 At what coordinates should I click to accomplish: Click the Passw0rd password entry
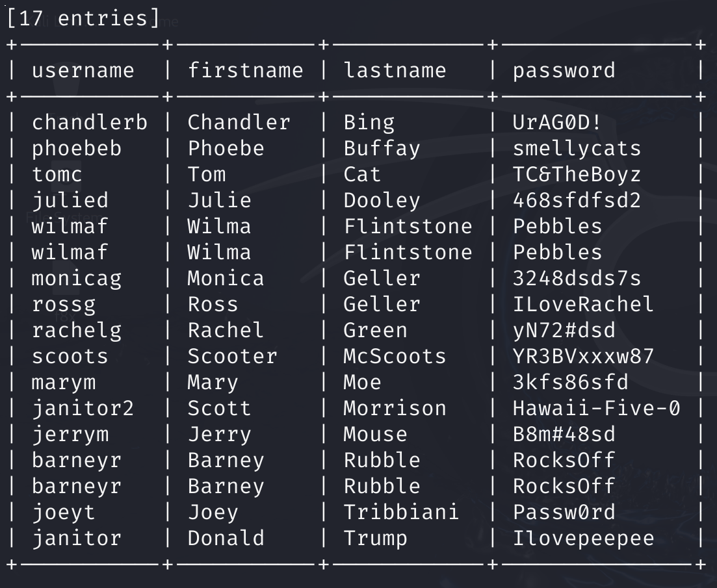point(564,513)
